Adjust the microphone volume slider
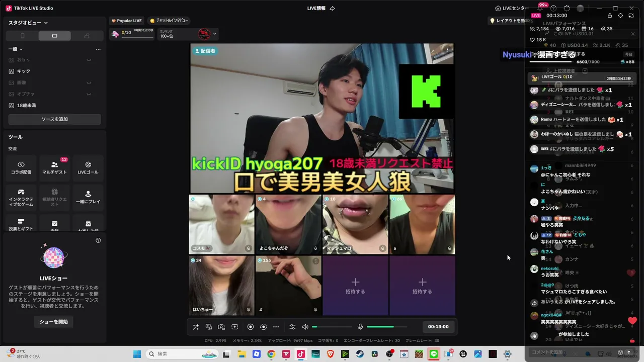 pos(387,327)
